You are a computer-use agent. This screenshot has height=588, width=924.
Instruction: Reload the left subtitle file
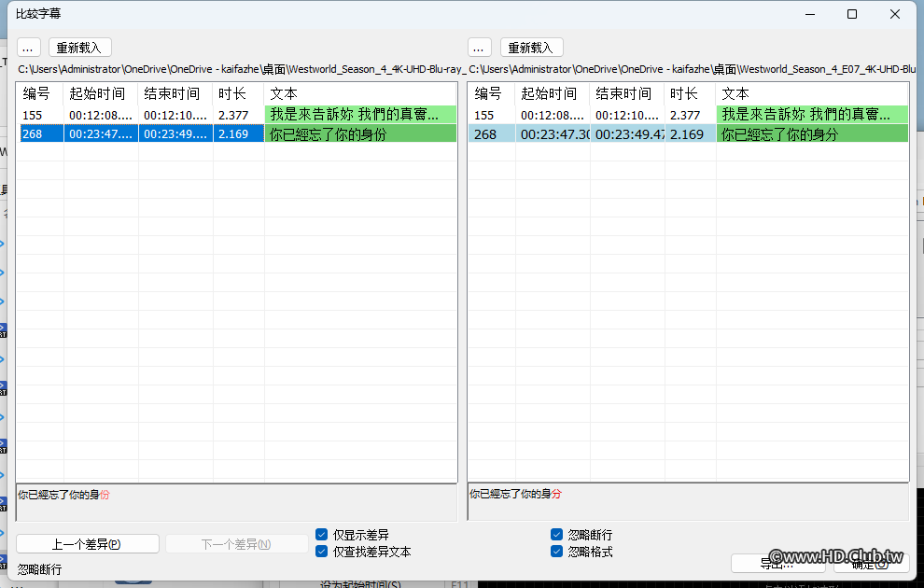tap(79, 48)
